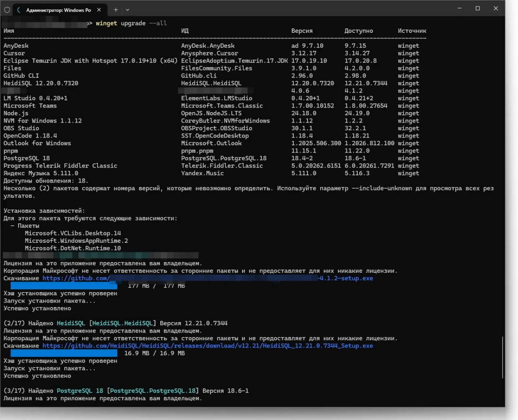Click the "OBSProject.OBSStudio" ID cell
The image size is (518, 420).
[x=217, y=128]
